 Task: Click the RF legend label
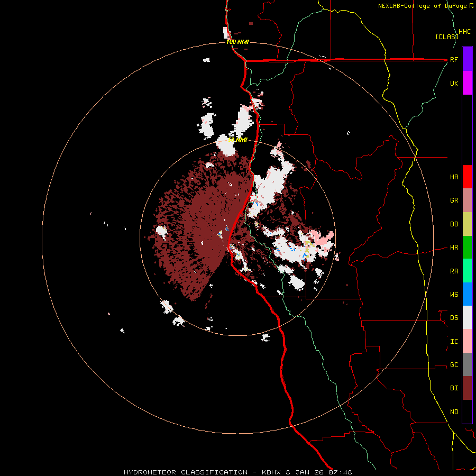tap(454, 59)
